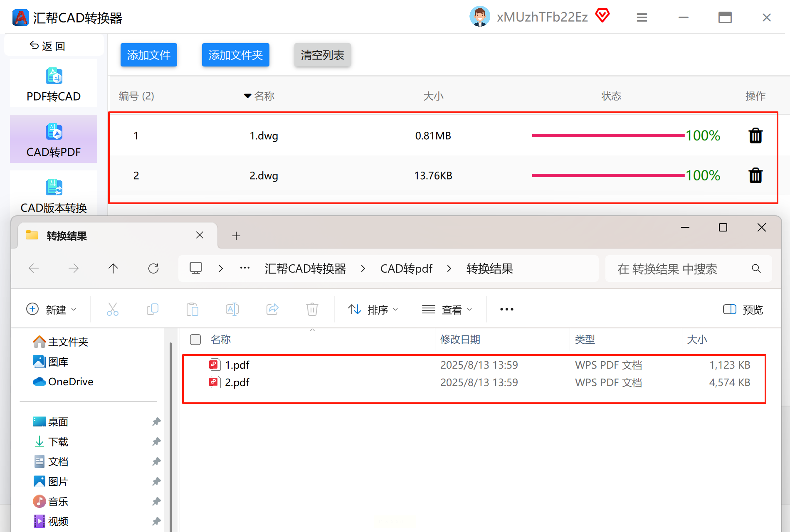Toggle the select-all files checkbox

pos(195,340)
